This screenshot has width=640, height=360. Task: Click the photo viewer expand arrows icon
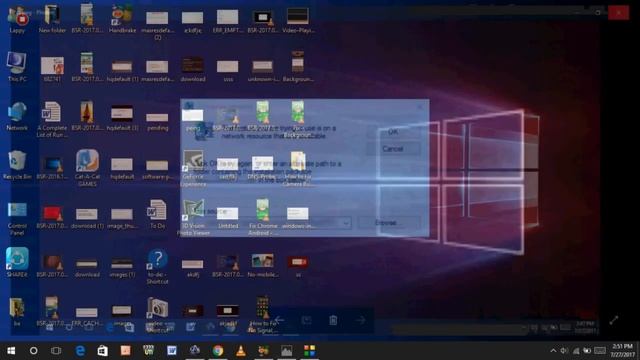tap(613, 320)
